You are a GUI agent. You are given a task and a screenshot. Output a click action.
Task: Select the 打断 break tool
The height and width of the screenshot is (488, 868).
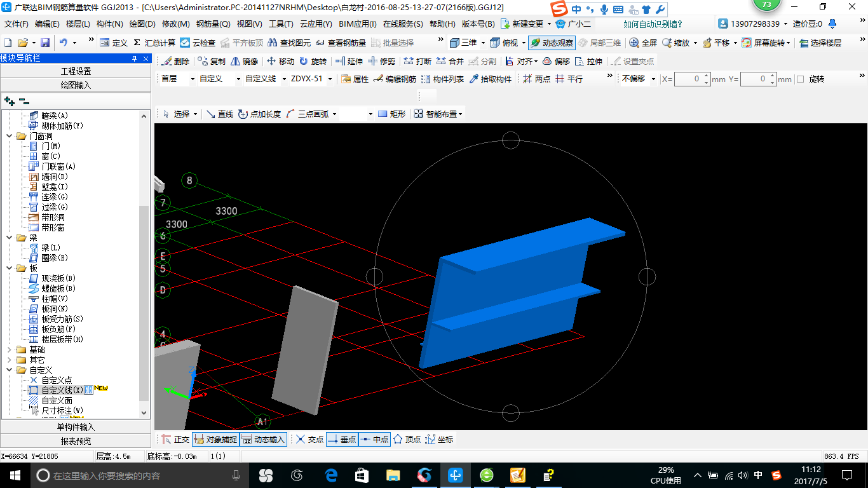pos(417,61)
